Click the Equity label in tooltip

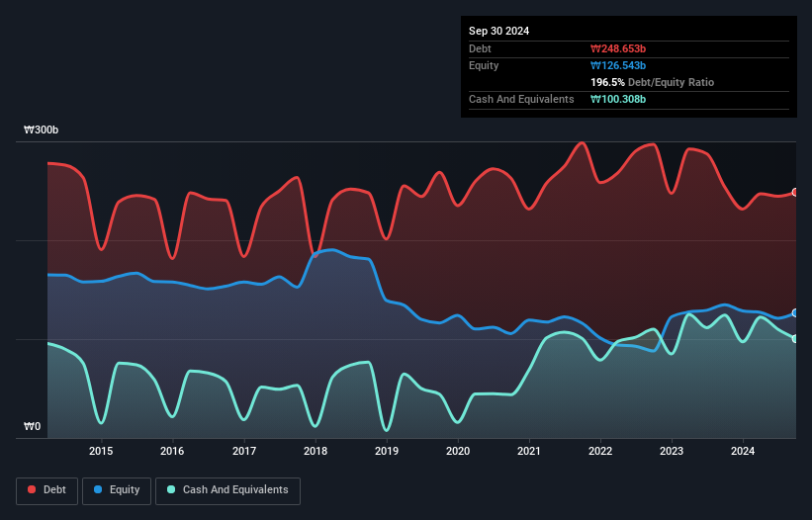coord(484,65)
